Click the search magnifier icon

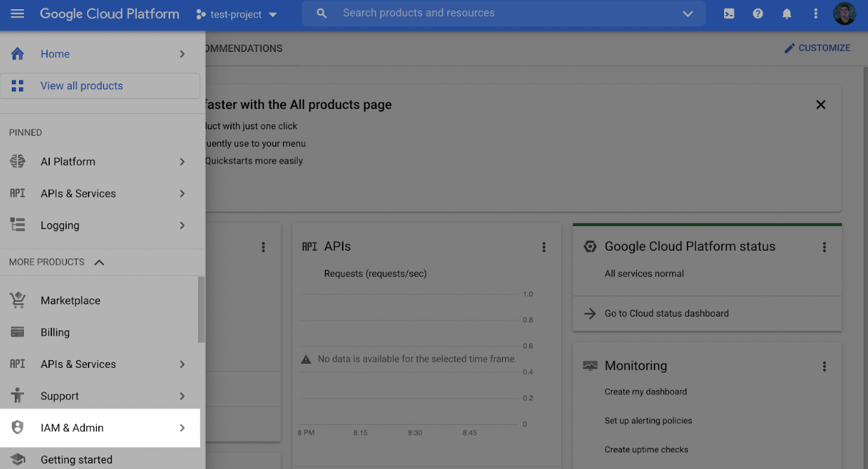pyautogui.click(x=322, y=13)
